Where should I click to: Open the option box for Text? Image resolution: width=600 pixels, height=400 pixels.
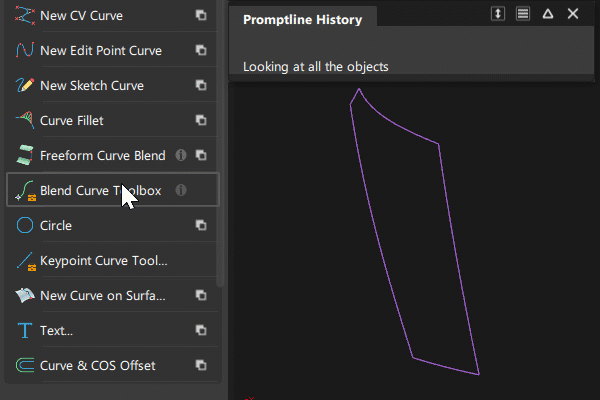(201, 330)
